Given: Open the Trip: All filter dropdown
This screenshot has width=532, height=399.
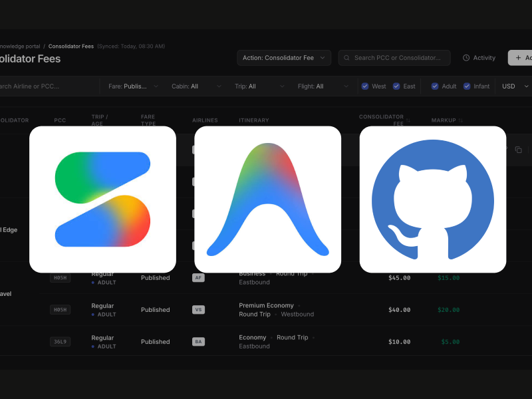Looking at the screenshot, I should click(x=259, y=86).
